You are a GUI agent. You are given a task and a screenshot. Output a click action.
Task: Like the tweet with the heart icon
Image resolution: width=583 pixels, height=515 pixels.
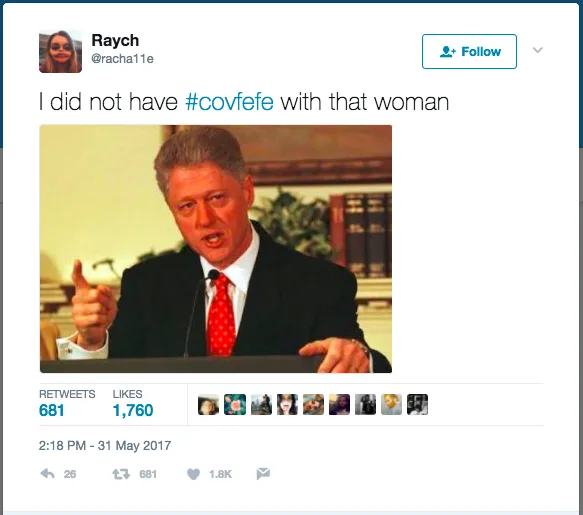pyautogui.click(x=193, y=474)
